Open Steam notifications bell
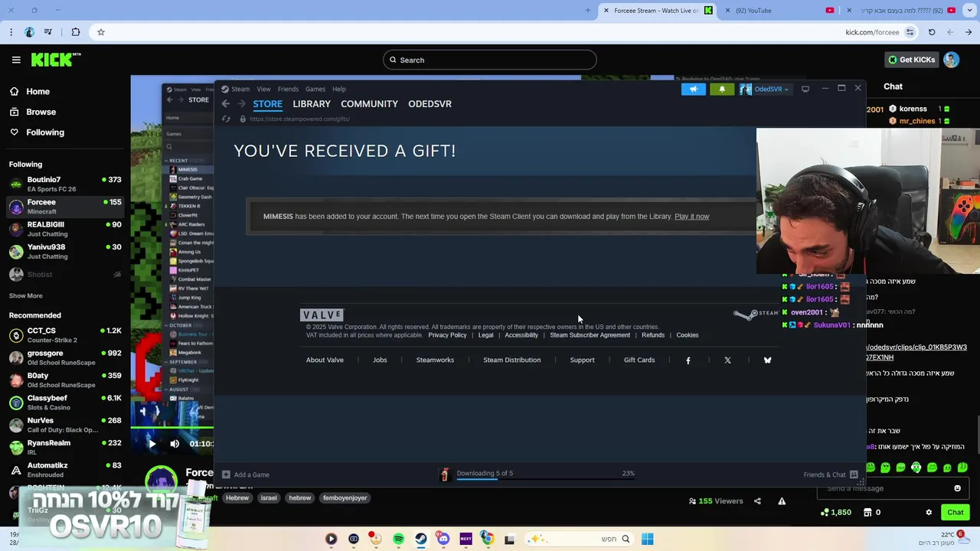The width and height of the screenshot is (980, 551). pos(722,89)
